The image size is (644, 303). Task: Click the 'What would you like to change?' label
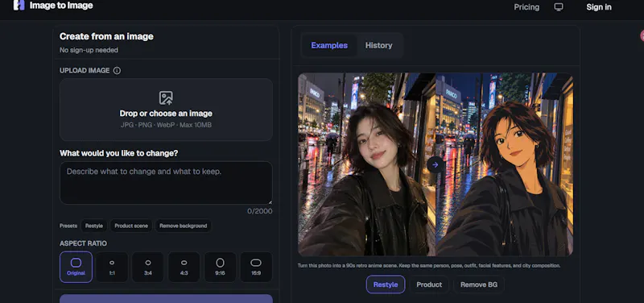[x=118, y=153]
